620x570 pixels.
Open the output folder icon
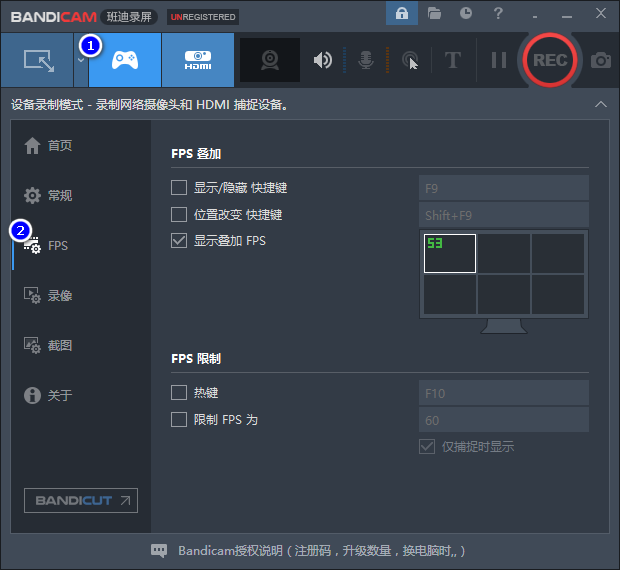434,13
